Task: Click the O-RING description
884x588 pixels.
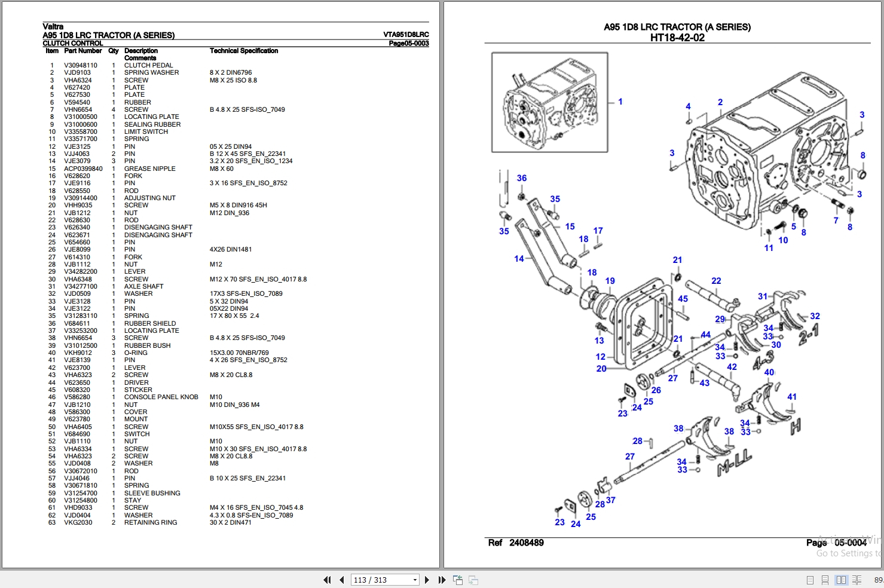Action: [x=136, y=353]
